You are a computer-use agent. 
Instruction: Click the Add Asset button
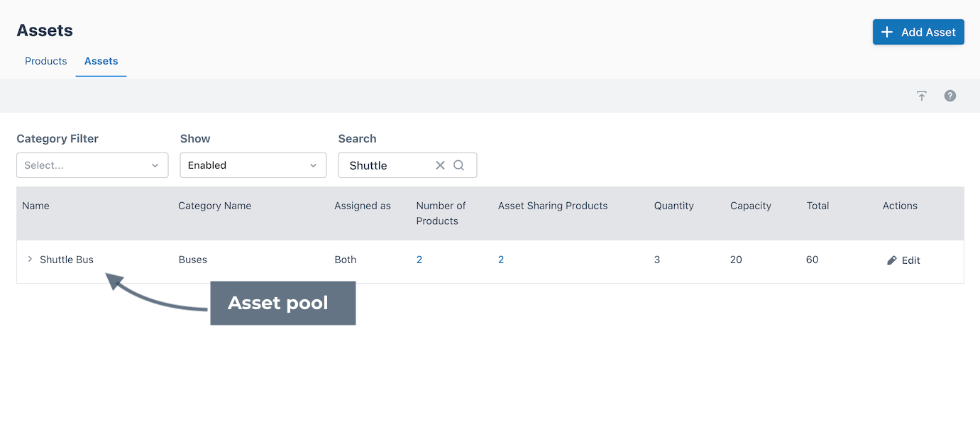(x=918, y=32)
